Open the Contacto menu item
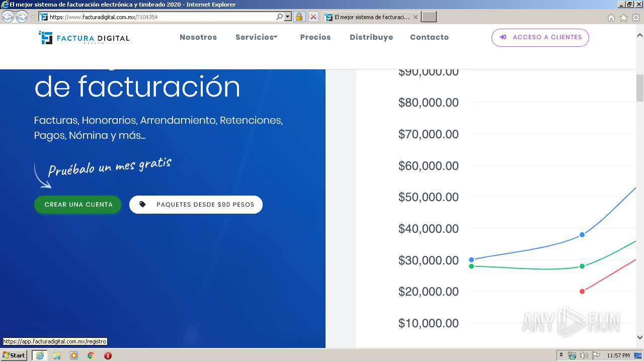 click(429, 37)
